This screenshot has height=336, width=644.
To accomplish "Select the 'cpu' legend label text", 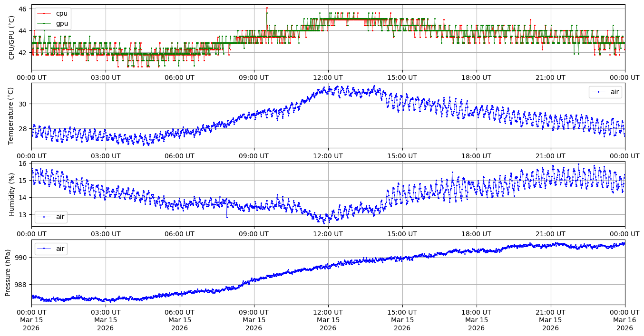I will point(62,14).
